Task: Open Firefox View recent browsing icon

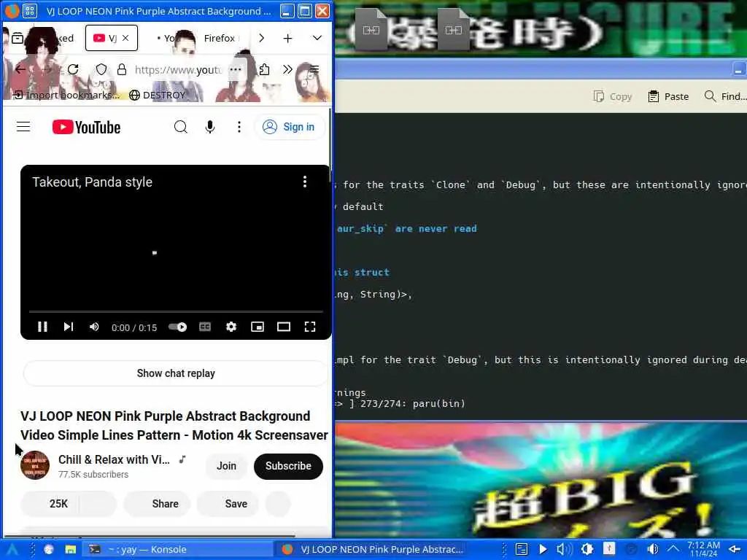Action: coord(18,38)
